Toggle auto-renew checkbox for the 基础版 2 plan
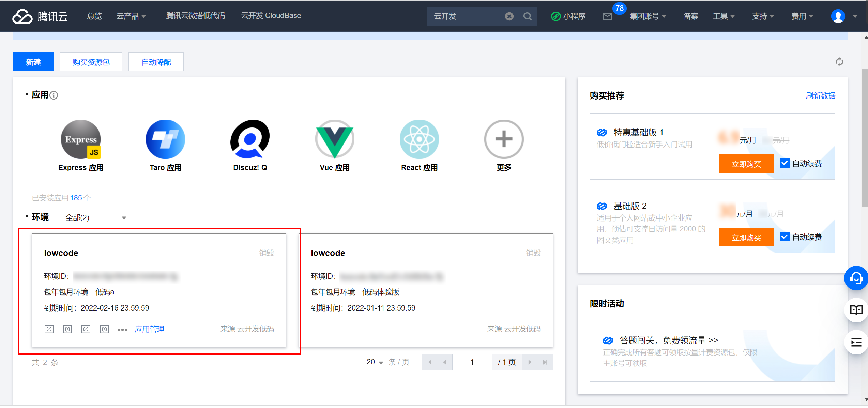Image resolution: width=868 pixels, height=408 pixels. (785, 237)
